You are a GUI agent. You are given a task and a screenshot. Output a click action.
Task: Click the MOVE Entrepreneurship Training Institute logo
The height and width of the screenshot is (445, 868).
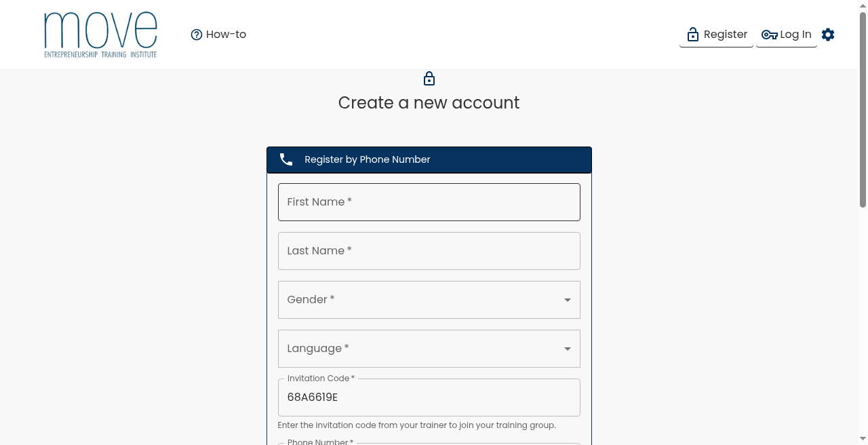click(x=100, y=35)
